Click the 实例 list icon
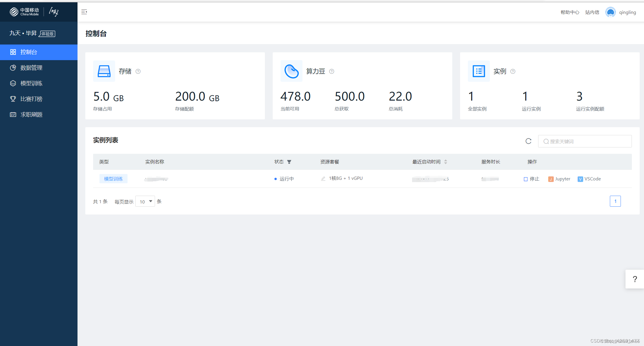This screenshot has width=644, height=346. pos(479,71)
